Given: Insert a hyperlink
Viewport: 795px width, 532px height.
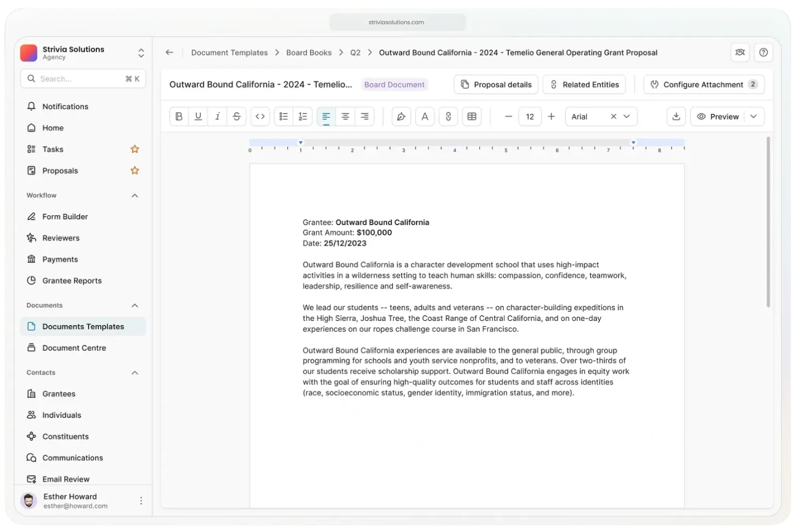Looking at the screenshot, I should 448,116.
